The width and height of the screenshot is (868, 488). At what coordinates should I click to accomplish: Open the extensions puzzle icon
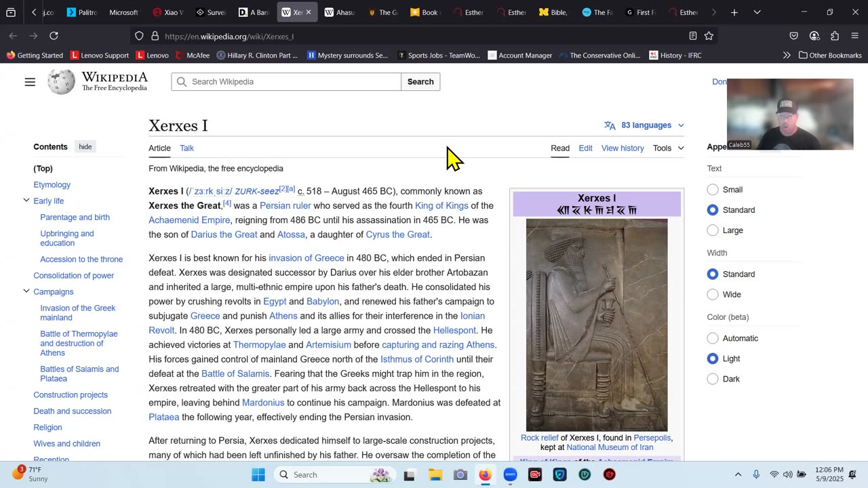coord(835,36)
